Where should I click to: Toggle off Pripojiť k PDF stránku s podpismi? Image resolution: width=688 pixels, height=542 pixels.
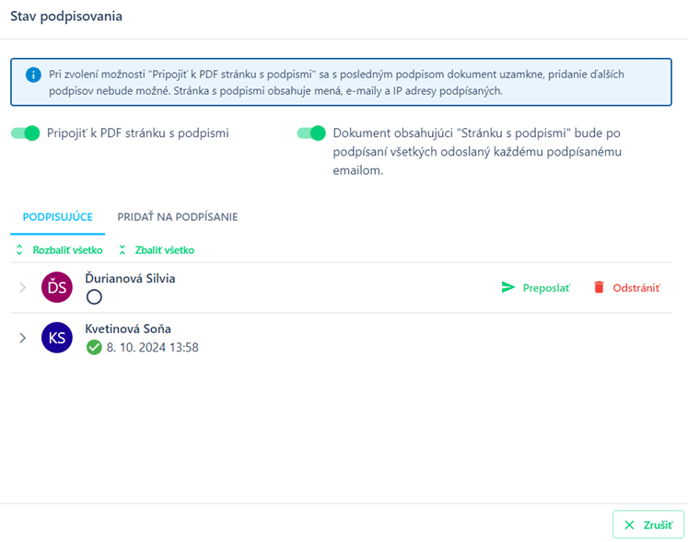coord(25,133)
